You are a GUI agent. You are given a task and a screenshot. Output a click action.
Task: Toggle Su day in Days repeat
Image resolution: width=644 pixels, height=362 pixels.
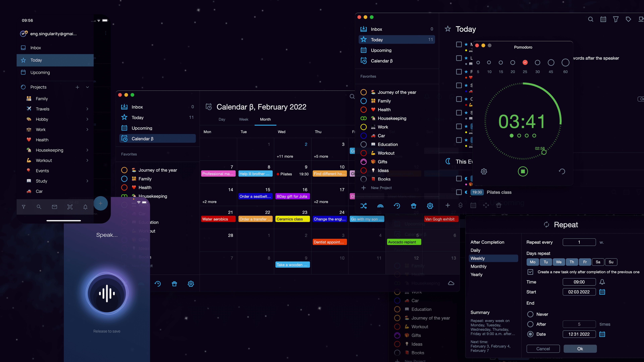pos(611,262)
